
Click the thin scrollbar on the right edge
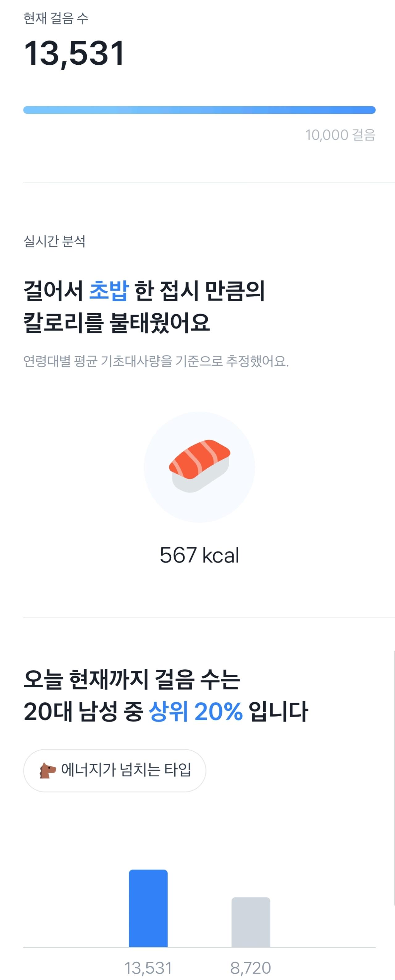pos(394,778)
